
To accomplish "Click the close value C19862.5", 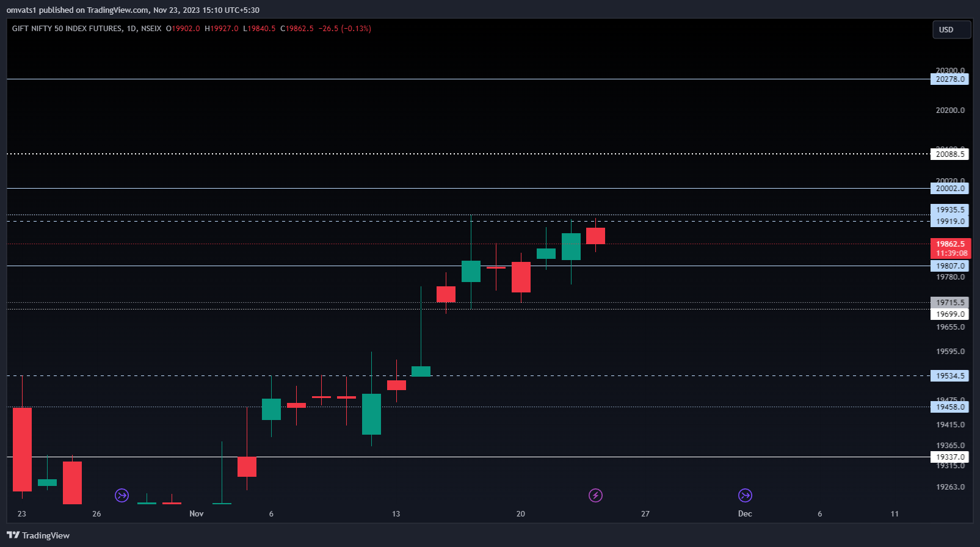I will pyautogui.click(x=297, y=29).
